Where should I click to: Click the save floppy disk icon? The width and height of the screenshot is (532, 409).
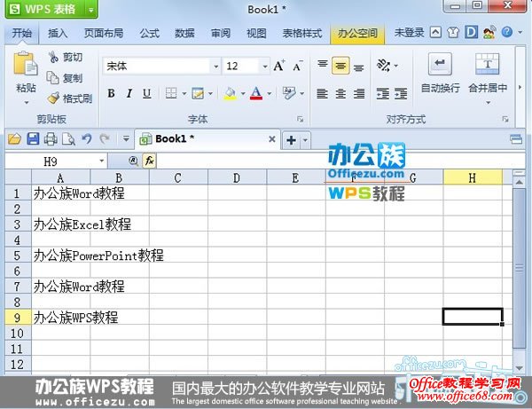pos(33,139)
